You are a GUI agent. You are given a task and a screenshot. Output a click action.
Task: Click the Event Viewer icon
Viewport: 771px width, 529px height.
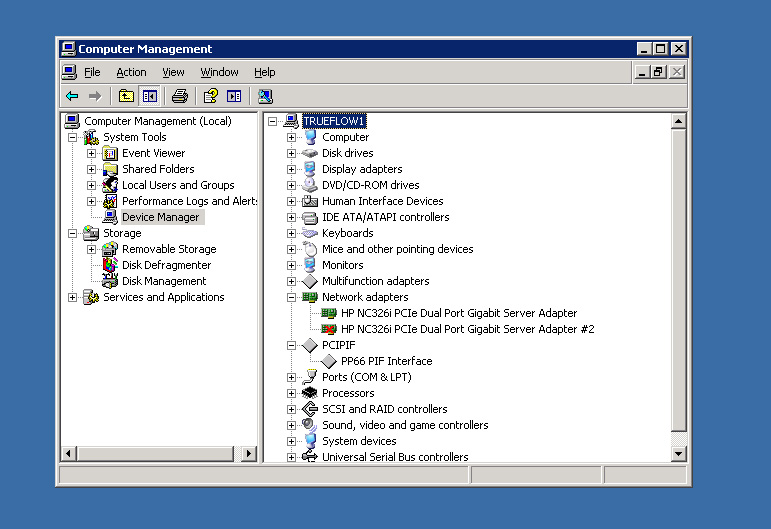click(110, 153)
